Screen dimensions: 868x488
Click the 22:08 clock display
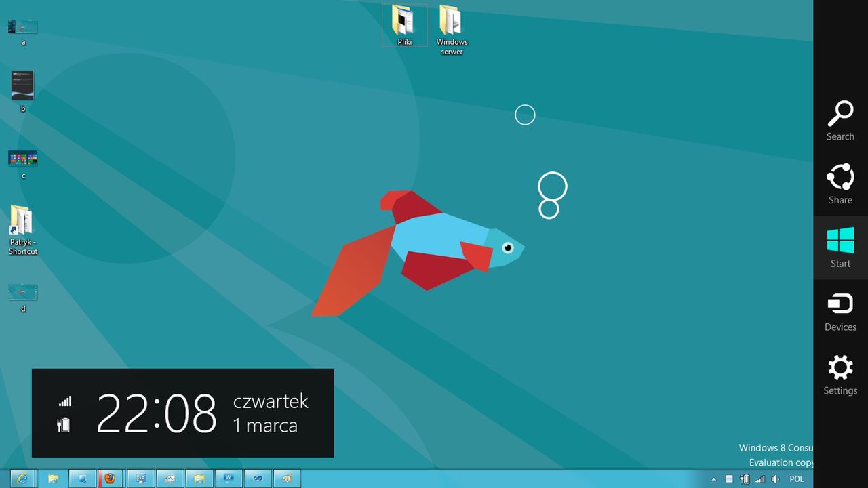[157, 413]
